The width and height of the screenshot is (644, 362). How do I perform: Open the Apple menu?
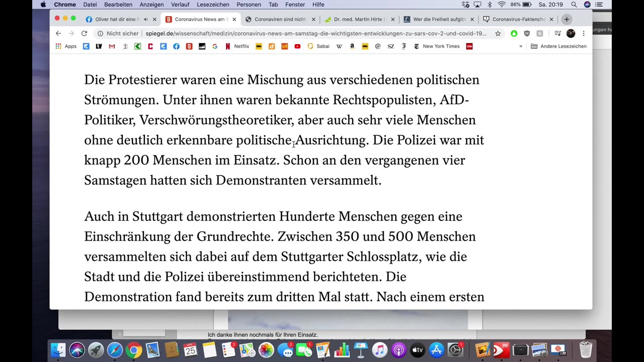[x=43, y=5]
